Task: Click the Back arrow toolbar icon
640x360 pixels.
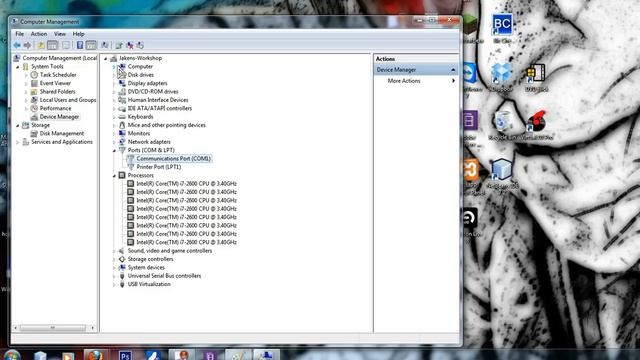Action: [17, 45]
